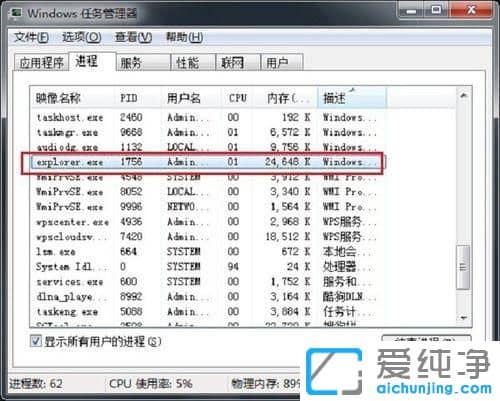
Task: Open the 文件(F) menu
Action: [31, 37]
